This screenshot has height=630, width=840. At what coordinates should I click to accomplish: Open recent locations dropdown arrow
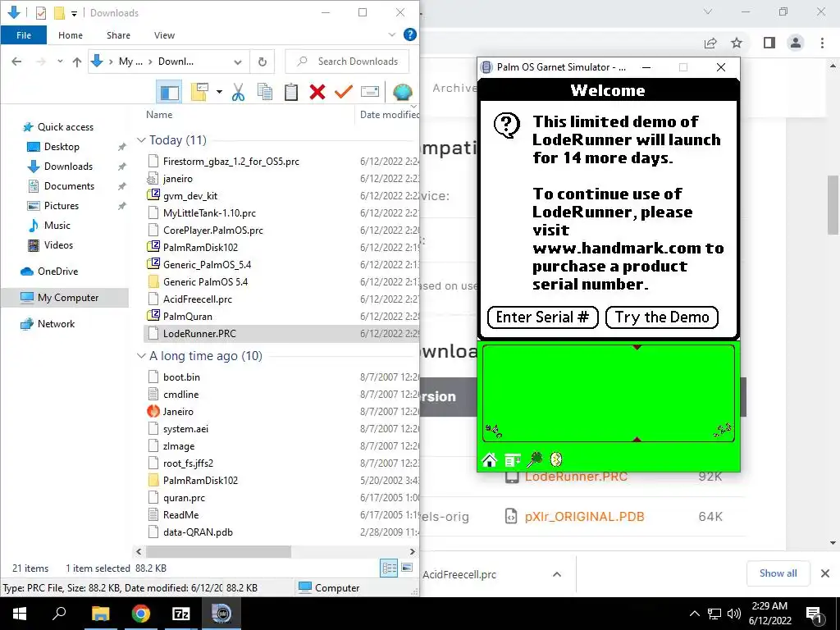(x=60, y=62)
